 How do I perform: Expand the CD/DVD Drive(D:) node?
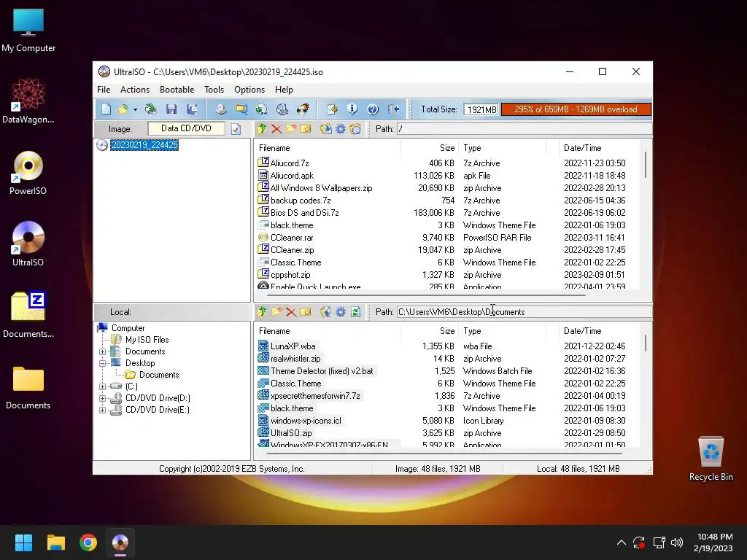pyautogui.click(x=102, y=398)
